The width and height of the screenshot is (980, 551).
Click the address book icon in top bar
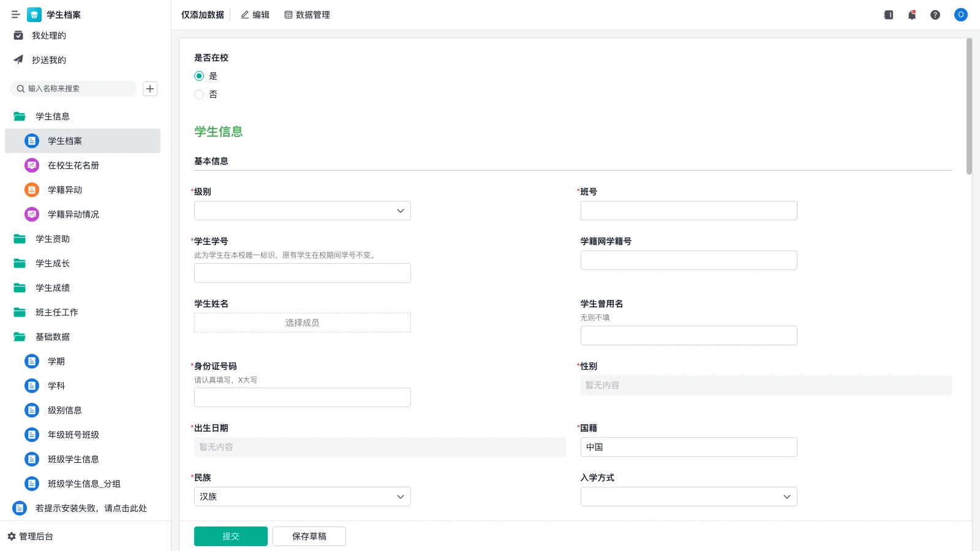pos(888,15)
